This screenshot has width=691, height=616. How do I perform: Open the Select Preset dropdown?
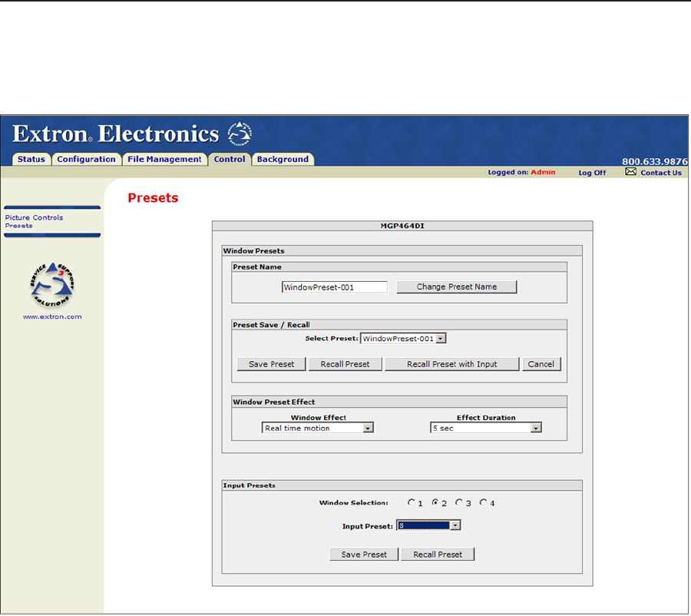pos(403,338)
